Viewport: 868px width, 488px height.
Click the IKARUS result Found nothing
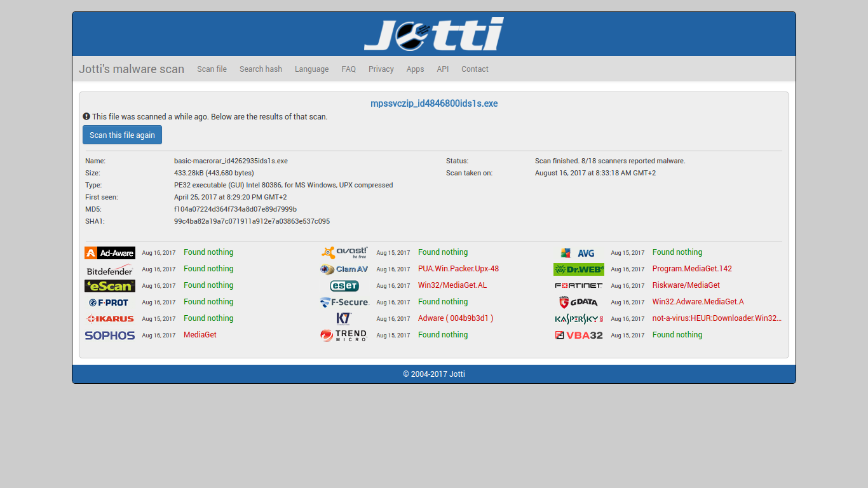[x=208, y=318]
